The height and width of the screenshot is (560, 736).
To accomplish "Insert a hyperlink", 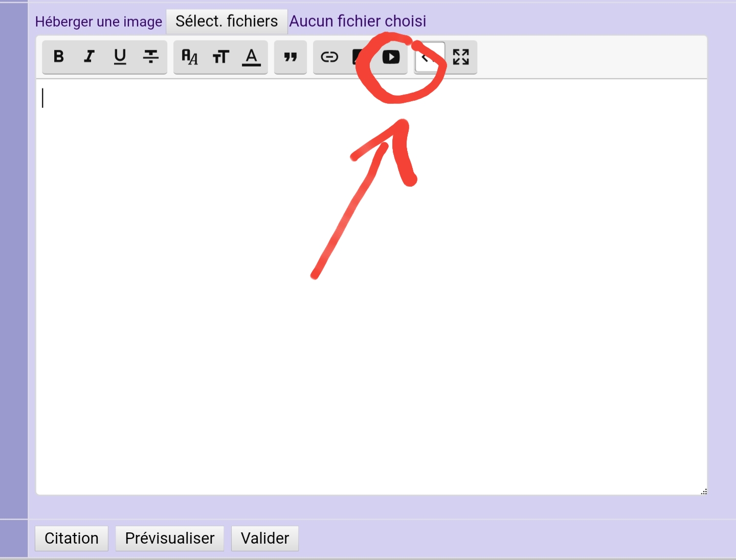I will [329, 57].
